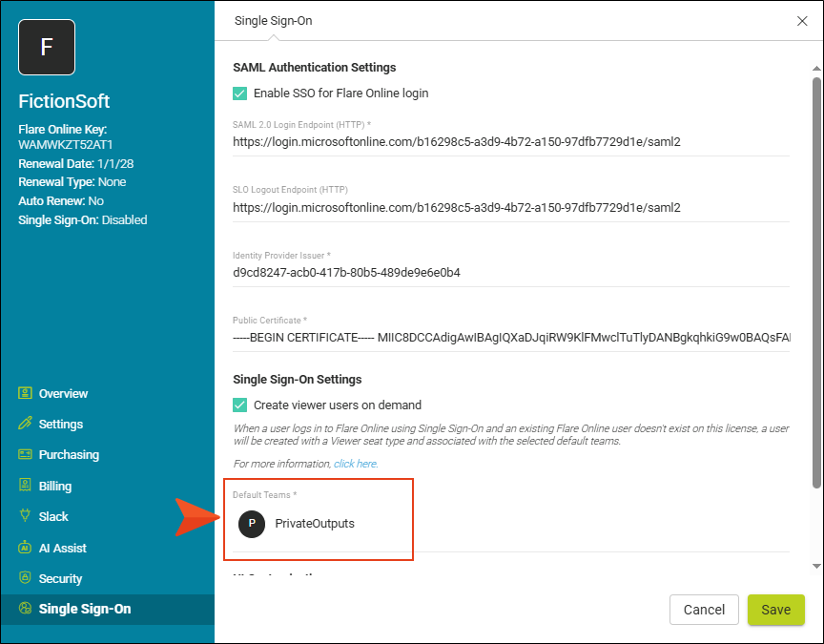Click the scrollbar down arrow
This screenshot has height=644, width=824.
point(816,566)
